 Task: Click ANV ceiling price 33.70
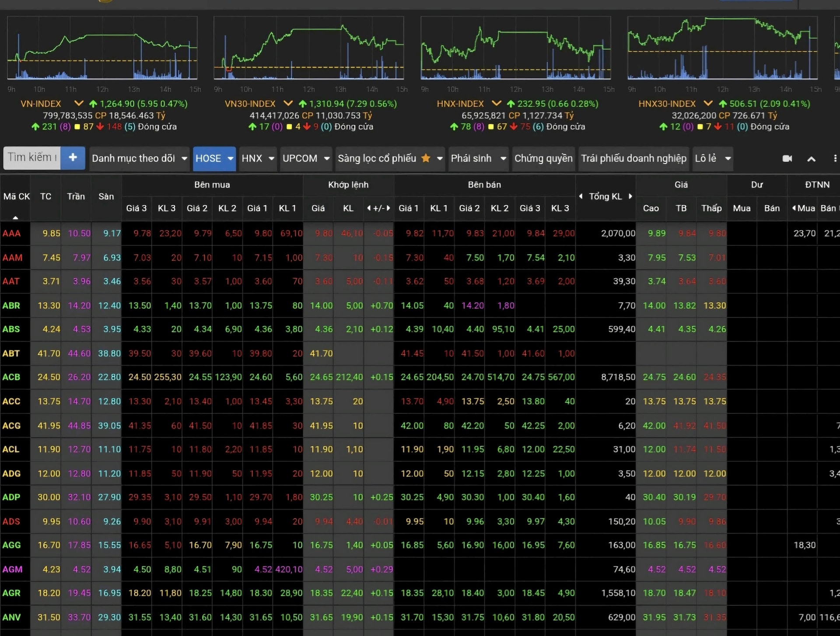(x=79, y=617)
